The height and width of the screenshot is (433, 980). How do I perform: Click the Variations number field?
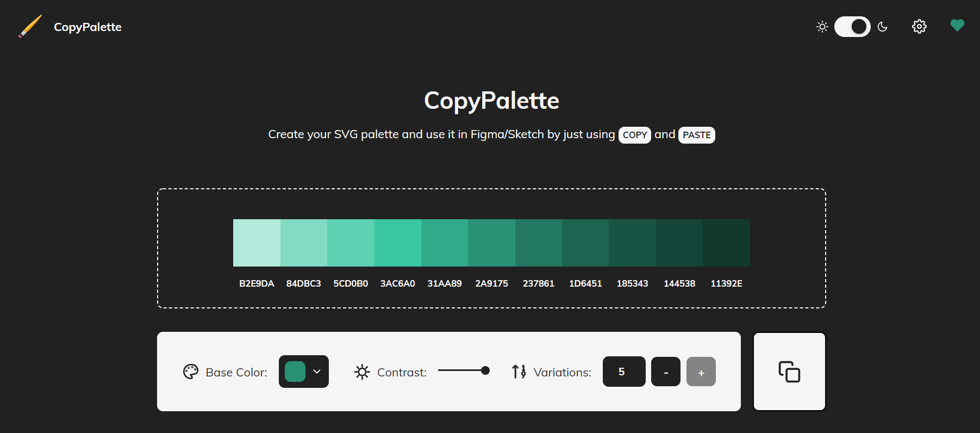624,372
